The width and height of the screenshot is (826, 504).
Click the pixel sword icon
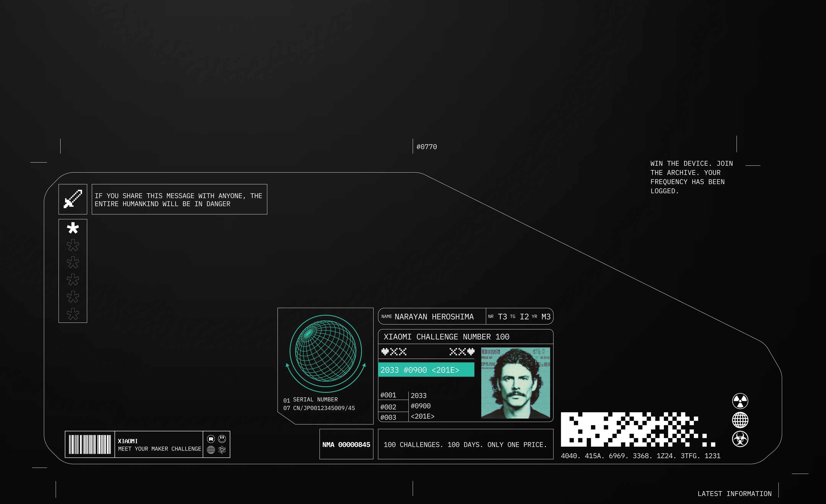pos(73,199)
